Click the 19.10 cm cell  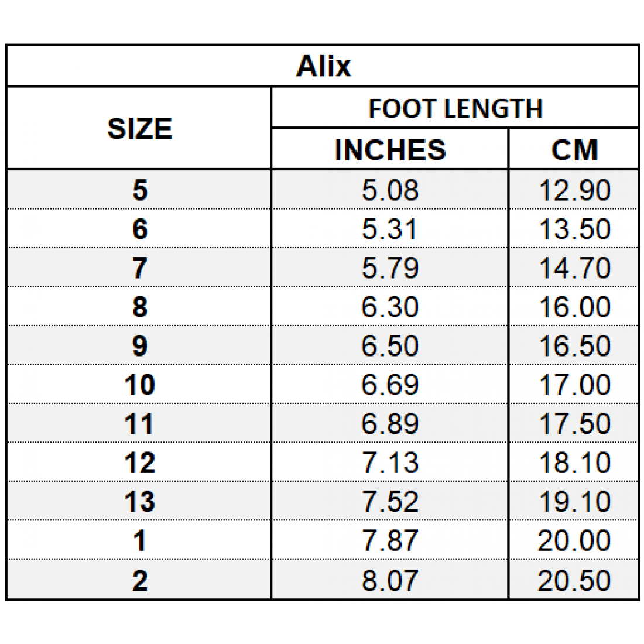click(574, 502)
